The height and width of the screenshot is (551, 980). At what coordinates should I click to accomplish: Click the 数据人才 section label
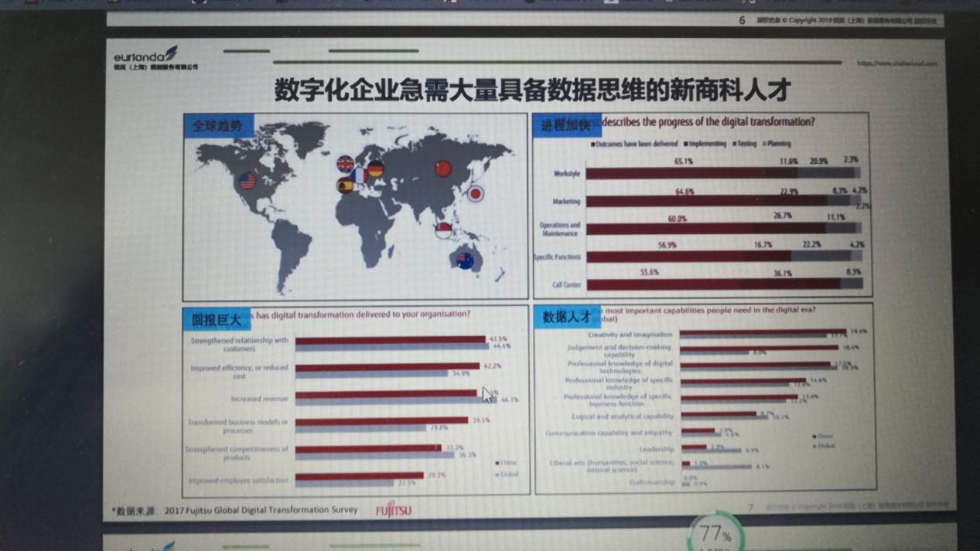pos(566,317)
